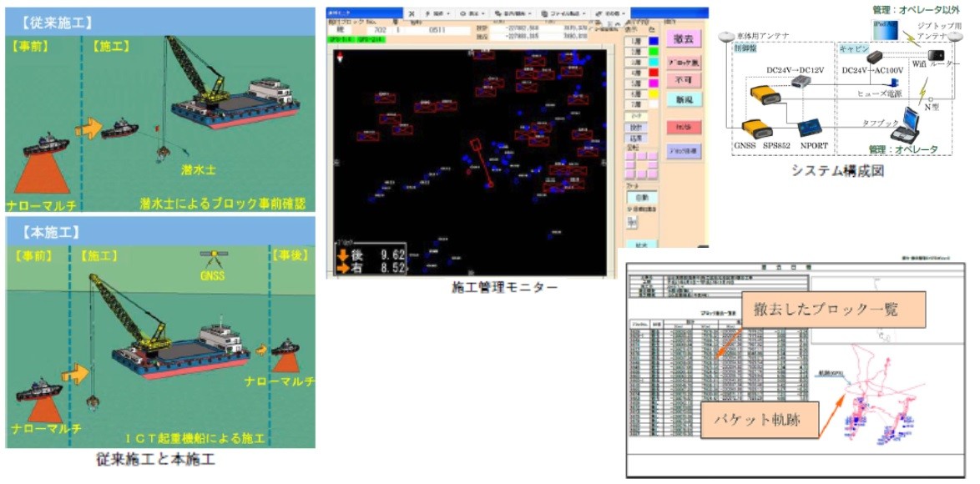Click the bottom-left pink pan button

[630, 175]
